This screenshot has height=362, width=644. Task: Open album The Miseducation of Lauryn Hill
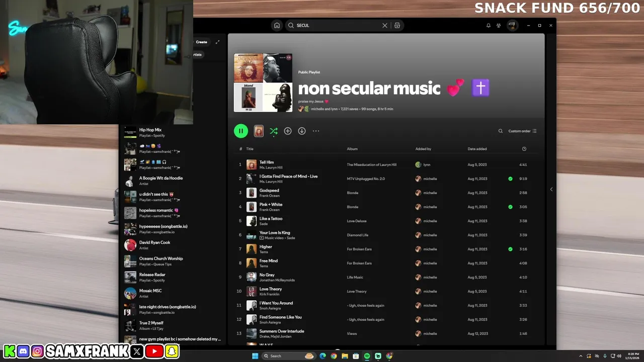pyautogui.click(x=371, y=165)
